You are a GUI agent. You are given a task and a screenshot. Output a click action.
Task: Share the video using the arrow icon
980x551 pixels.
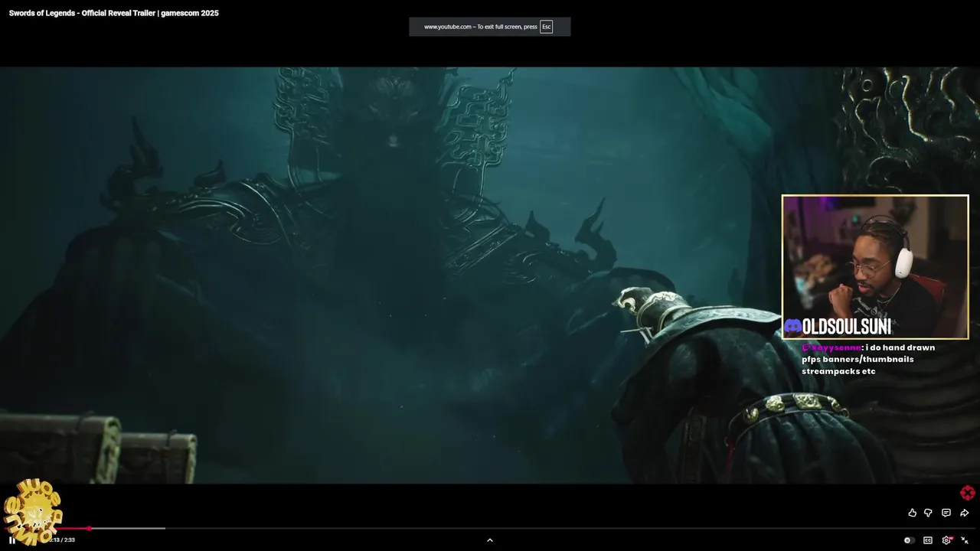(964, 513)
